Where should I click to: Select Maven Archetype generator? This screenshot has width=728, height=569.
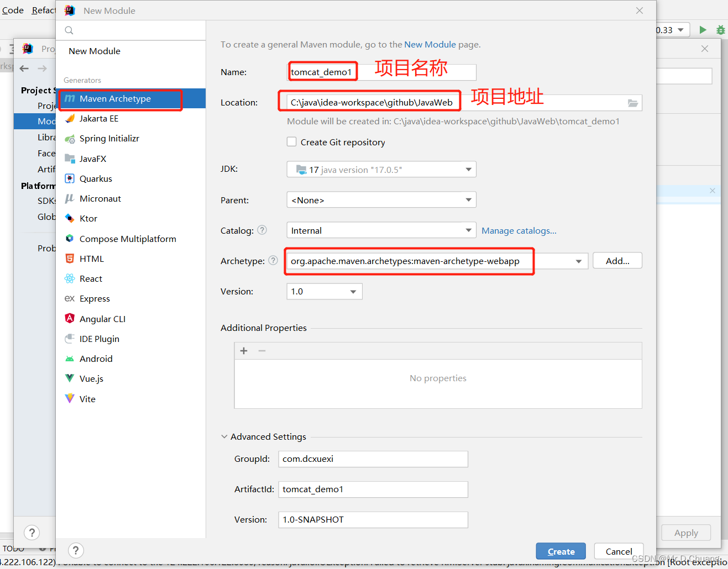tap(131, 98)
